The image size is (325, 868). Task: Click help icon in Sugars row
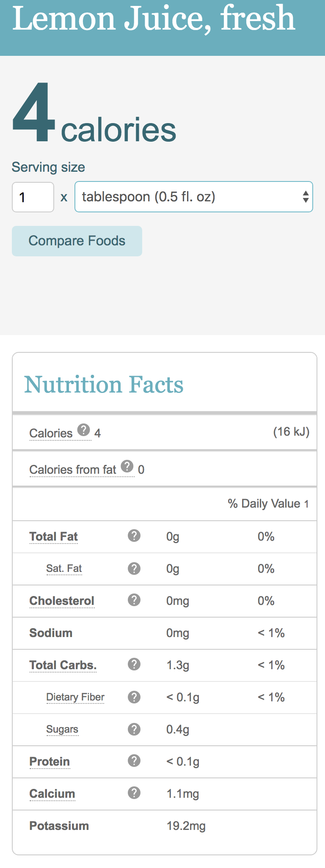[134, 729]
